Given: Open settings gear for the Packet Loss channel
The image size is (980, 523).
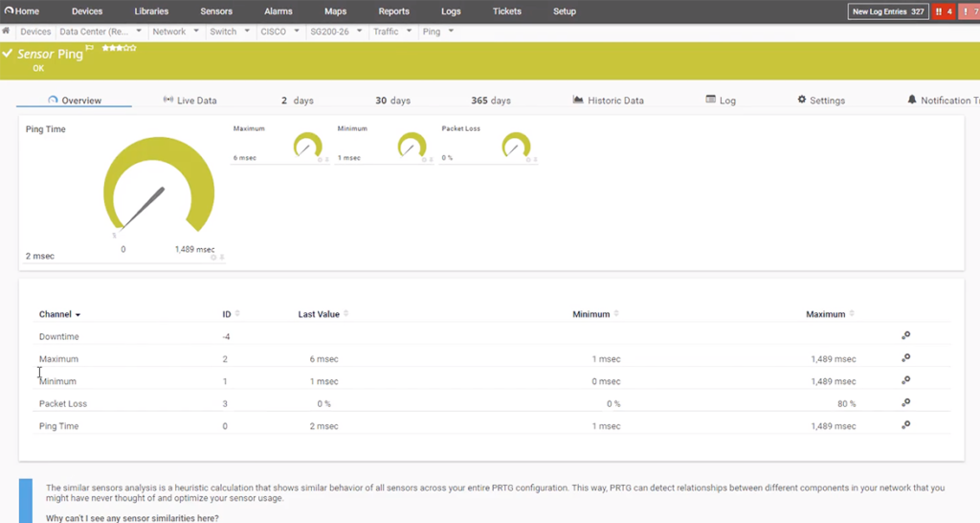Looking at the screenshot, I should [x=905, y=403].
